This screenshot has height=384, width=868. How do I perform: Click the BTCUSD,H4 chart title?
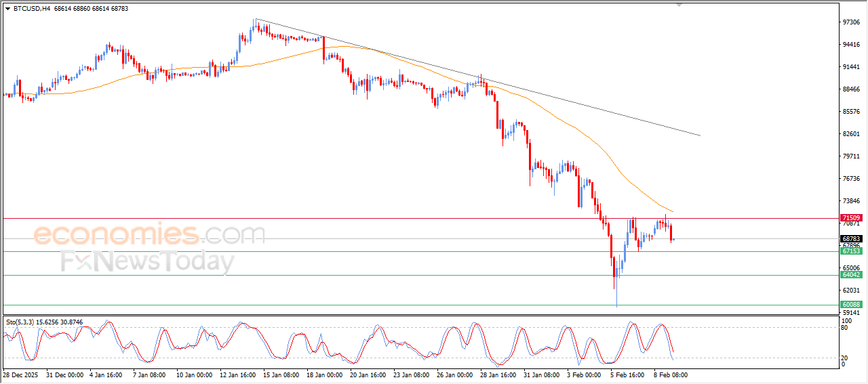(x=31, y=9)
